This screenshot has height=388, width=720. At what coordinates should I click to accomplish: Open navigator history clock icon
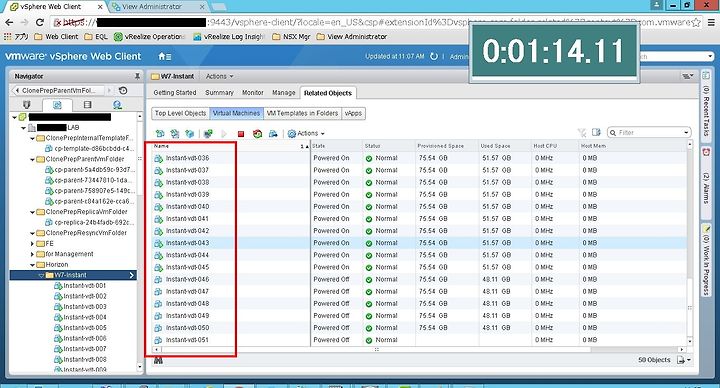pyautogui.click(x=123, y=90)
